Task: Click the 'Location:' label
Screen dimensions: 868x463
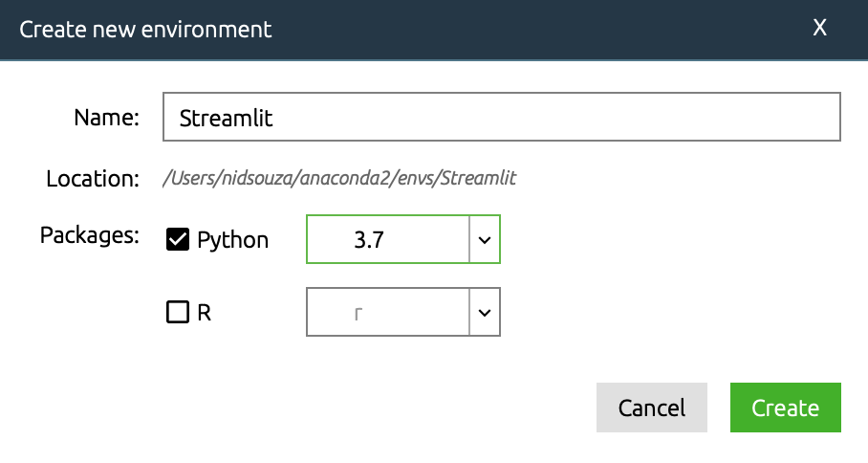Action: coord(93,178)
